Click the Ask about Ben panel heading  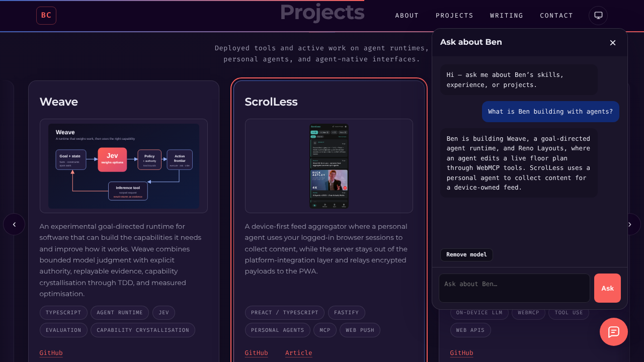click(471, 42)
